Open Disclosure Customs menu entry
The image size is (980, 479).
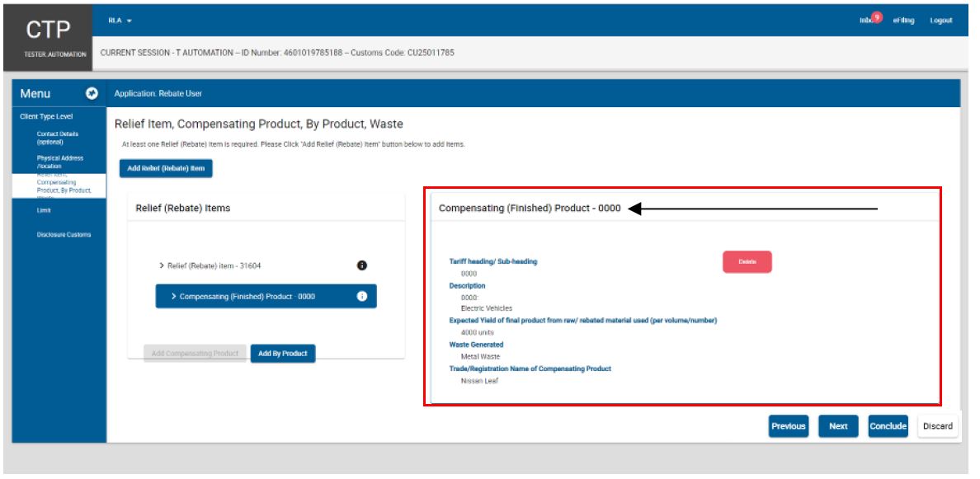click(x=64, y=235)
